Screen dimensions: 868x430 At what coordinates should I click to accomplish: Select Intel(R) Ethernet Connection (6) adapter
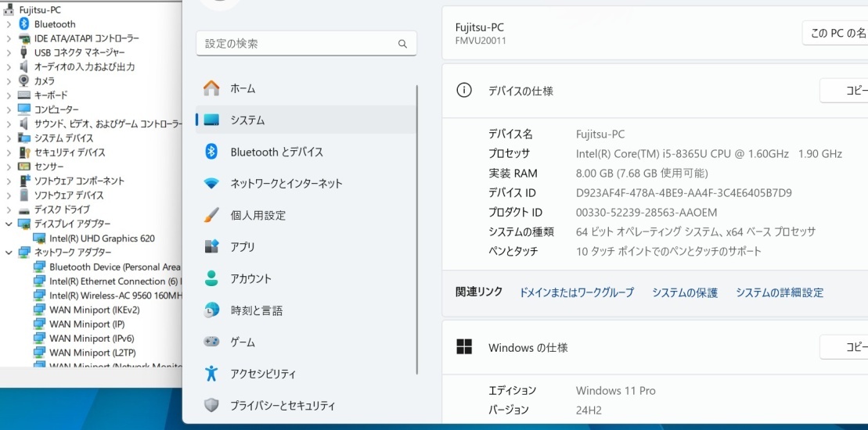click(115, 281)
